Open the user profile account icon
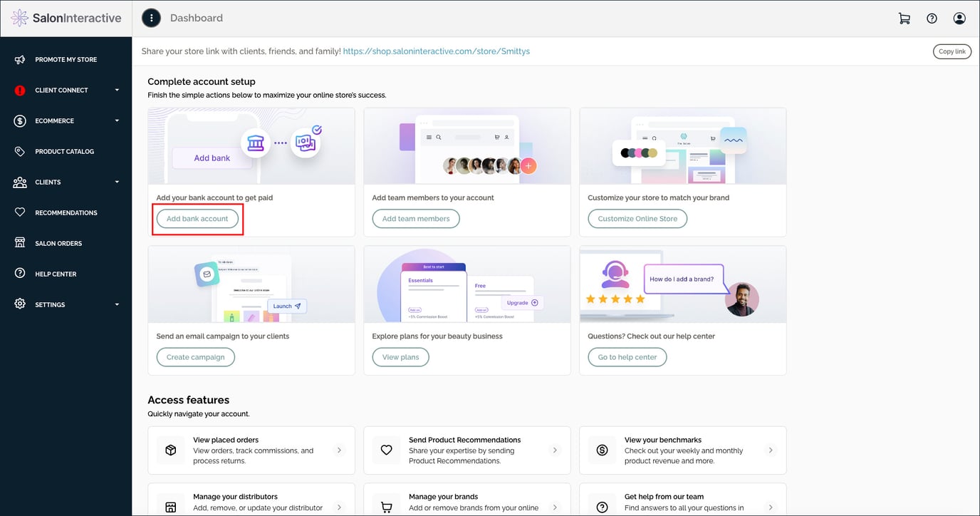 click(x=959, y=19)
